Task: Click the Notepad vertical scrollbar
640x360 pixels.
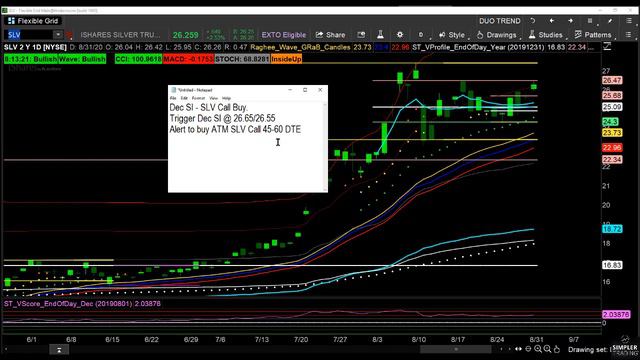Action: point(325,147)
